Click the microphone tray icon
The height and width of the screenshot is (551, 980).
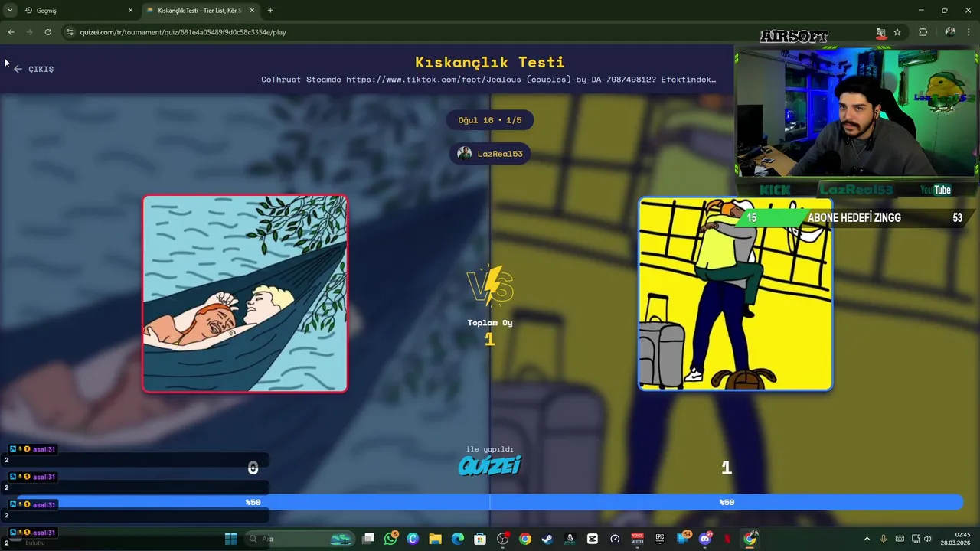pyautogui.click(x=884, y=539)
